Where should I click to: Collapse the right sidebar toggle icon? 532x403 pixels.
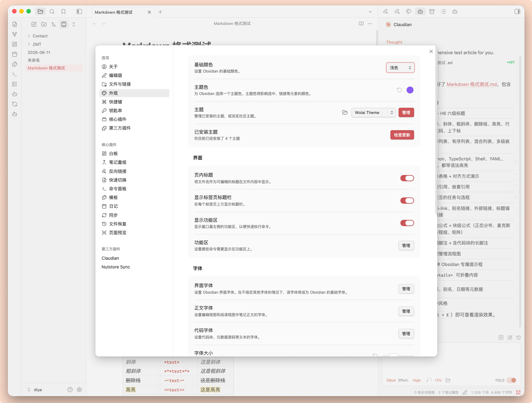click(x=517, y=12)
